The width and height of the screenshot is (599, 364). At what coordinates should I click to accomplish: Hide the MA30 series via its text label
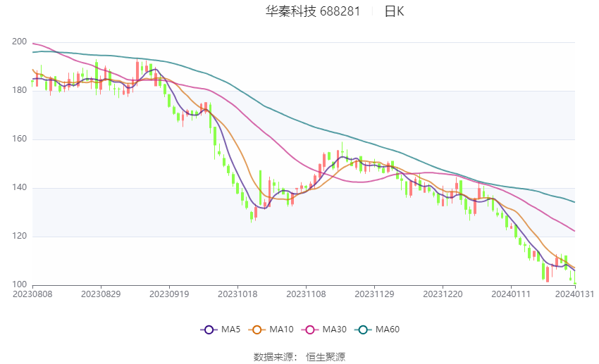pos(333,329)
